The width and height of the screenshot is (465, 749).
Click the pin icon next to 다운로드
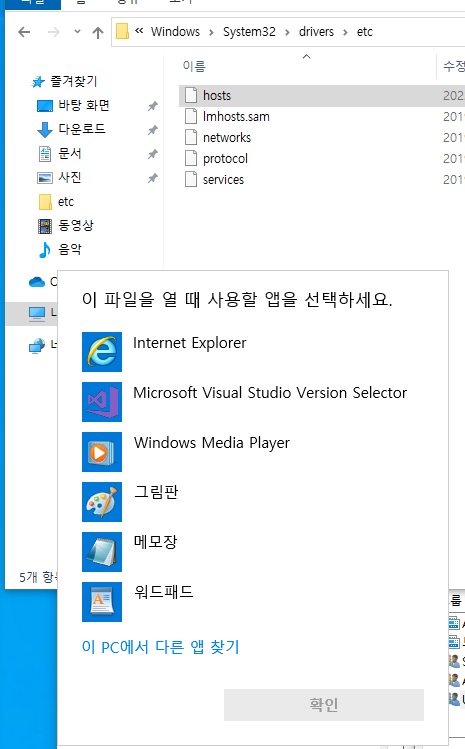152,130
